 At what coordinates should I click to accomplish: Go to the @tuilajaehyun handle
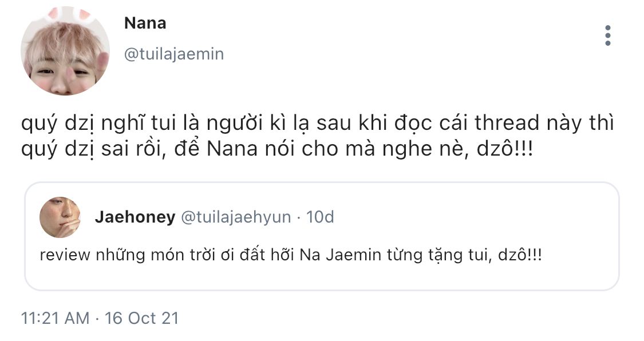pyautogui.click(x=236, y=217)
